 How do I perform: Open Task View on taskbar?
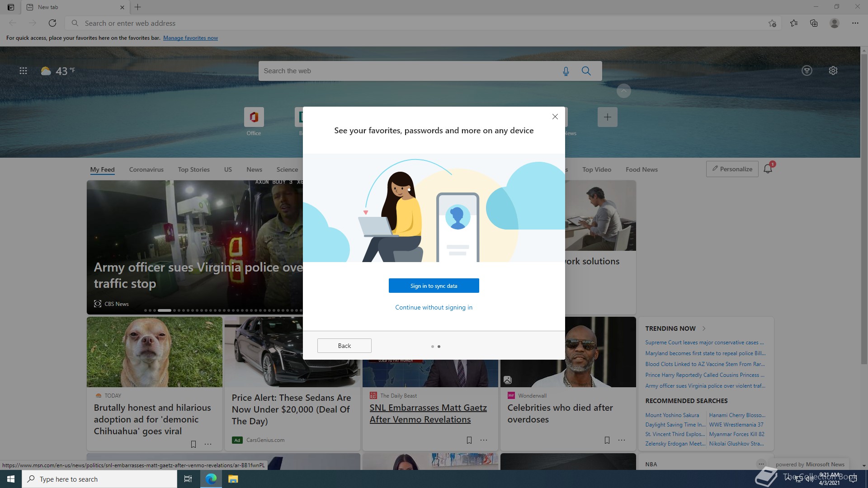pyautogui.click(x=188, y=479)
